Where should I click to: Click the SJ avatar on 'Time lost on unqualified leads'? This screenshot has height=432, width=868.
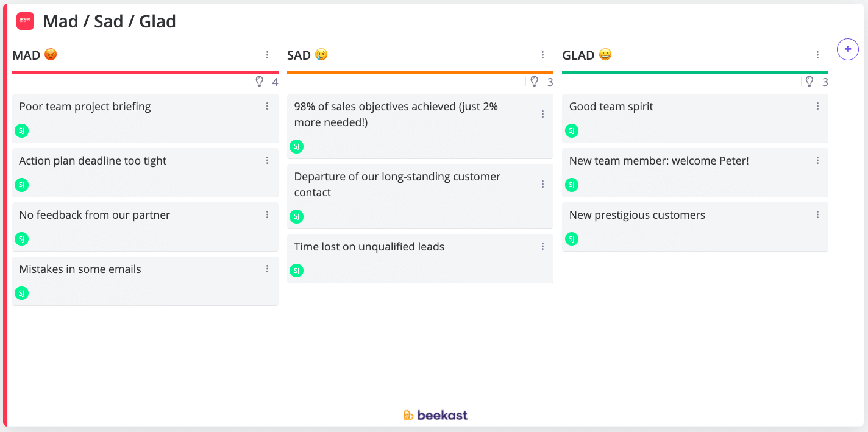click(296, 271)
